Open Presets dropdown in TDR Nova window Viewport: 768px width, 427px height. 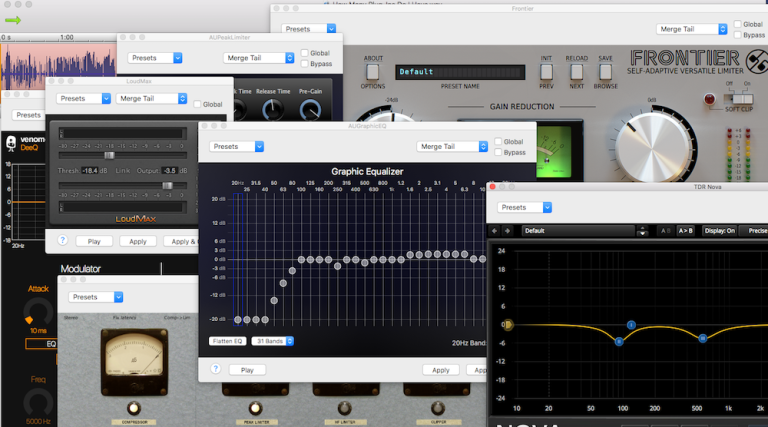coord(525,207)
